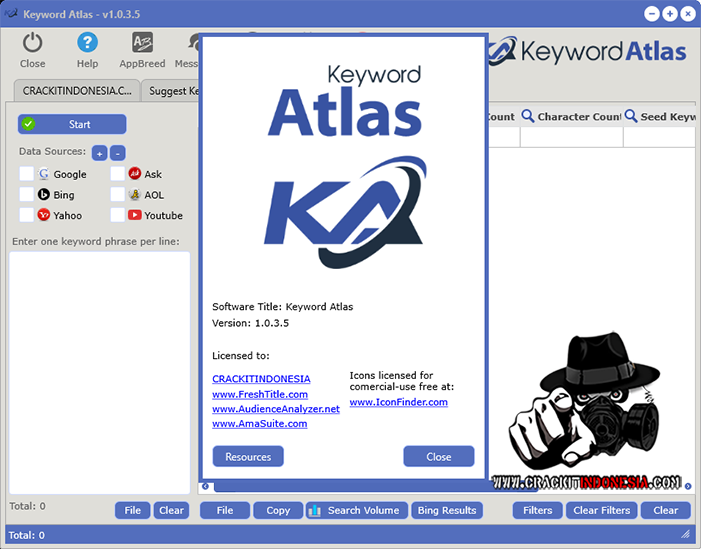Click the Seed Keyword column search icon
Viewport: 701px width, 549px height.
(631, 117)
